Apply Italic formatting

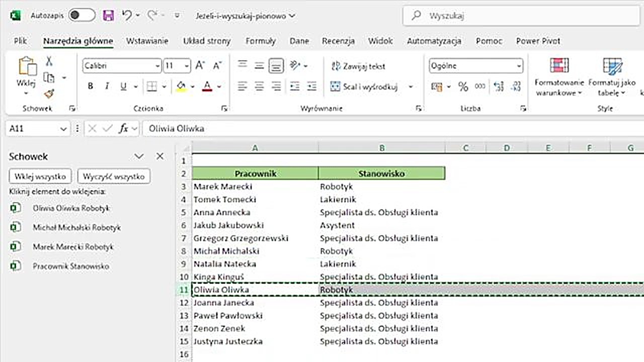(107, 86)
